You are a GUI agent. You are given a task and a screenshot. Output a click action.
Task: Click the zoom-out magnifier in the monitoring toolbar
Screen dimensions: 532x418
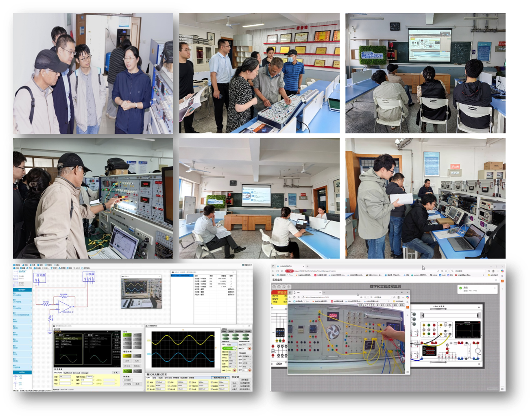(x=279, y=287)
